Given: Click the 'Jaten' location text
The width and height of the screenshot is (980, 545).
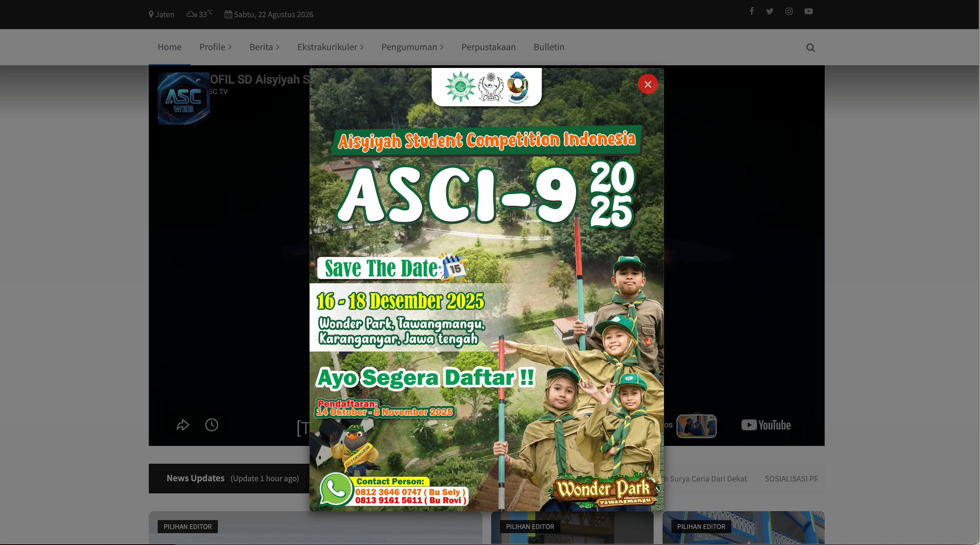Looking at the screenshot, I should pyautogui.click(x=165, y=15).
